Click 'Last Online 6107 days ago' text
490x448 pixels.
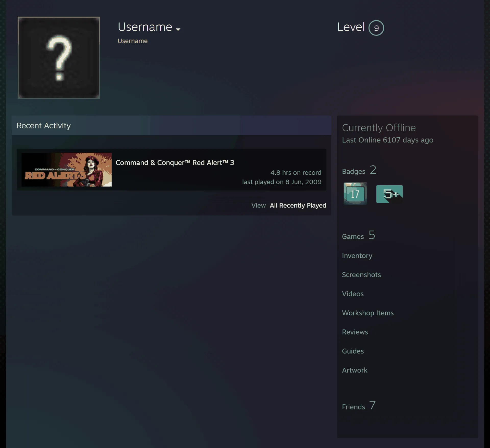coord(387,140)
